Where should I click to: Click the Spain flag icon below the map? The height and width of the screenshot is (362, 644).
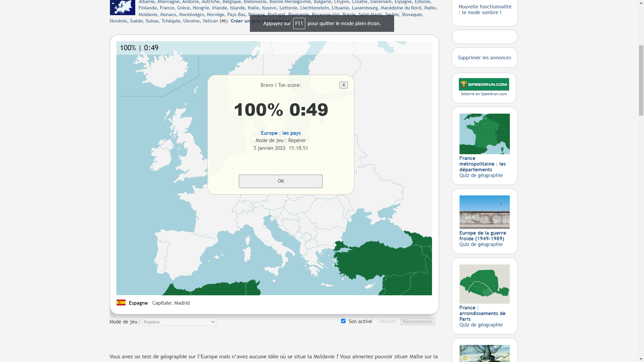coord(121,303)
